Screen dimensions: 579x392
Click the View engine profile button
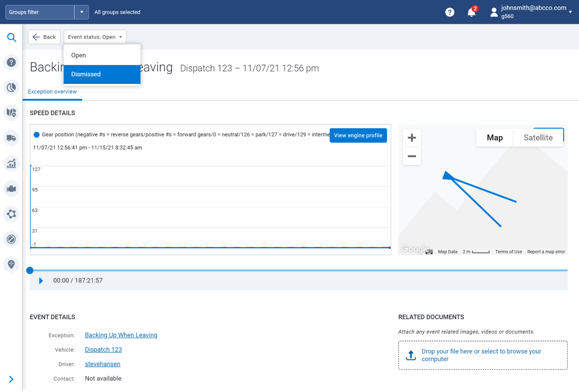[358, 135]
